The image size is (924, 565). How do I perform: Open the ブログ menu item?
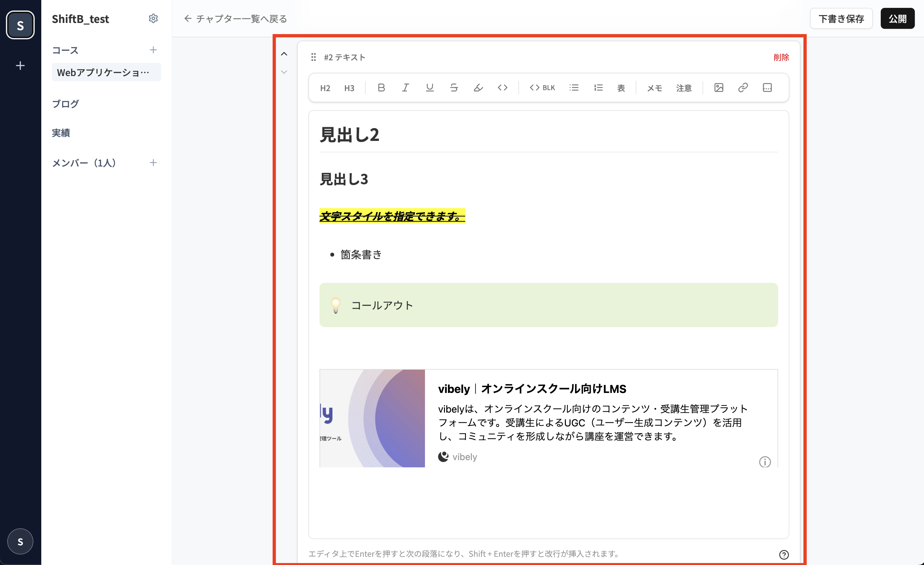[x=65, y=104]
